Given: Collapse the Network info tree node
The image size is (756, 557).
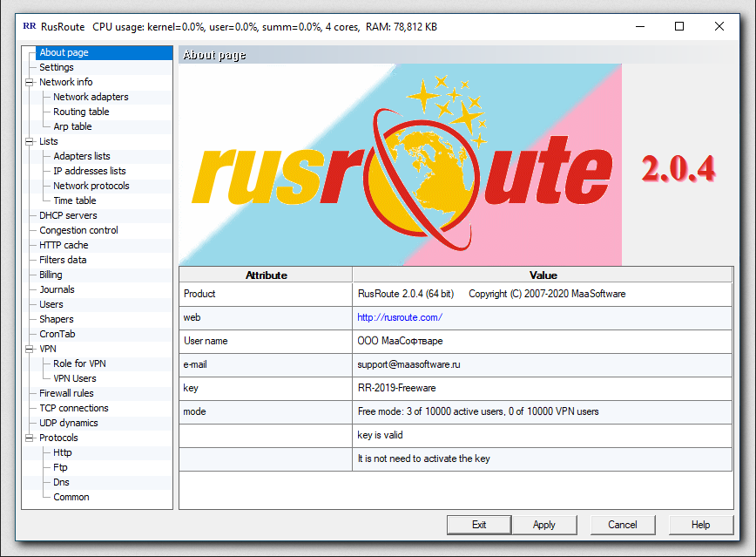Looking at the screenshot, I should pyautogui.click(x=30, y=83).
